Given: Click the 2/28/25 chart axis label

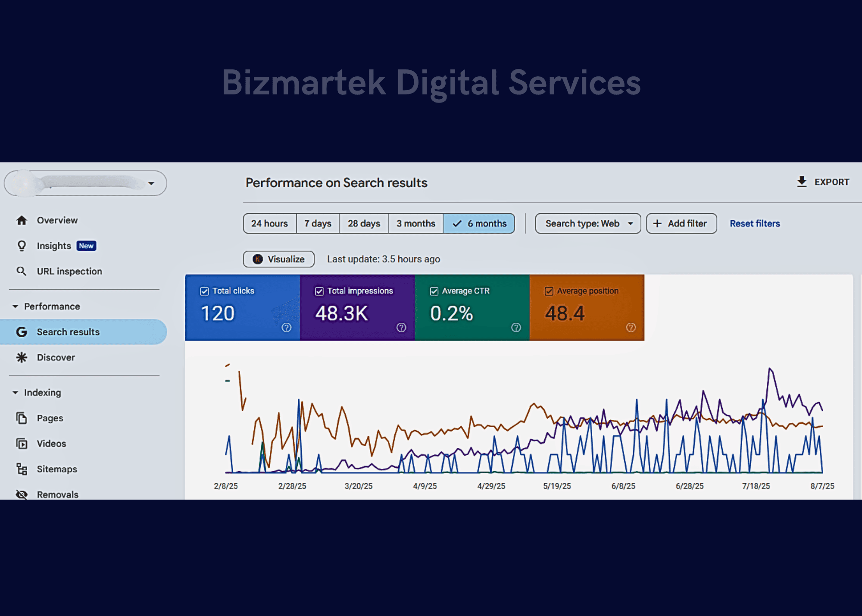Looking at the screenshot, I should 292,486.
